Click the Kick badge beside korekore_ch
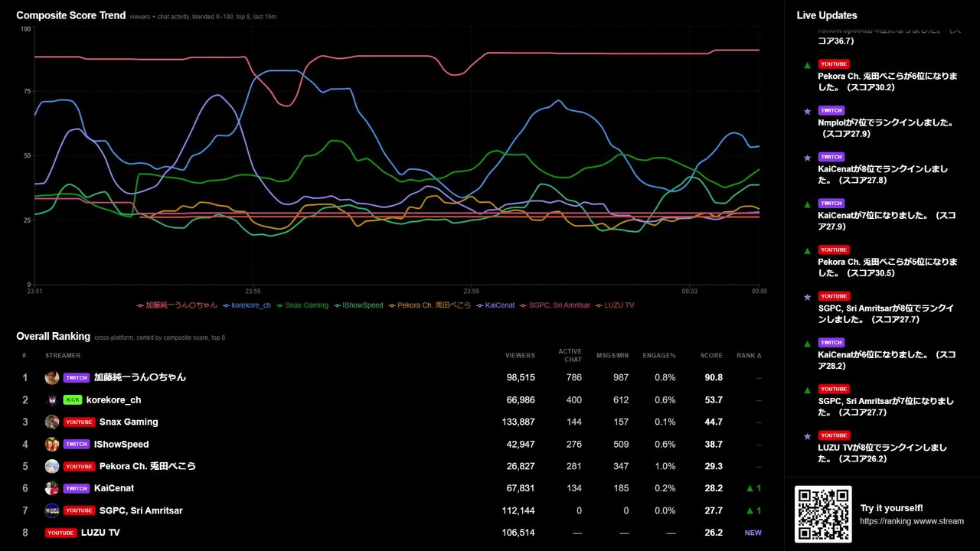 73,399
